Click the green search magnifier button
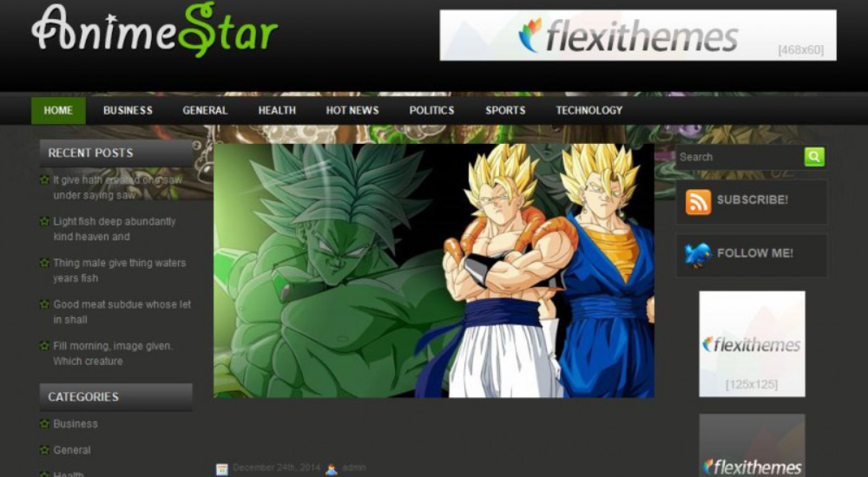This screenshot has width=868, height=477. pos(814,157)
